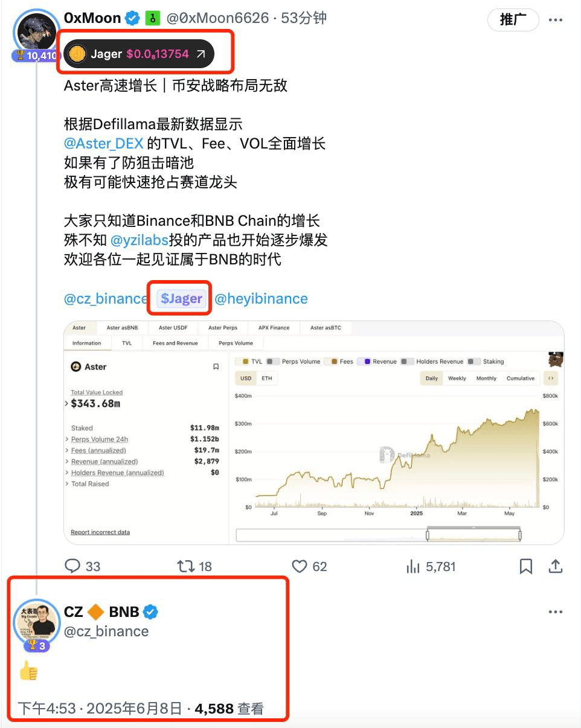Like the post with heart icon
The width and height of the screenshot is (581, 728).
pos(300,566)
